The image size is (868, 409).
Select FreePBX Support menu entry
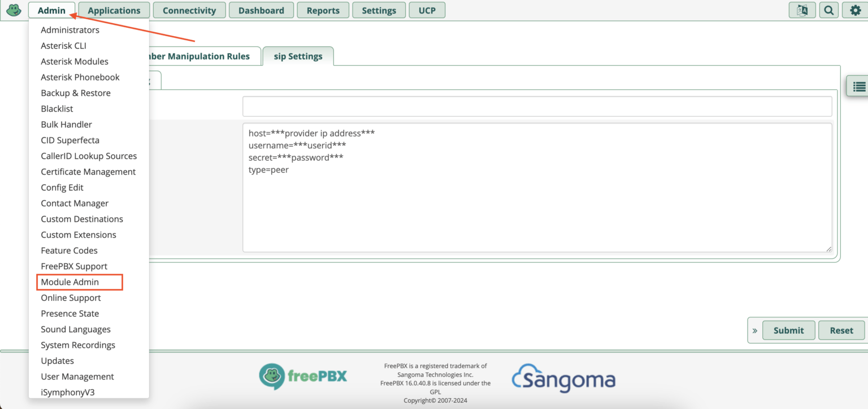pos(74,266)
